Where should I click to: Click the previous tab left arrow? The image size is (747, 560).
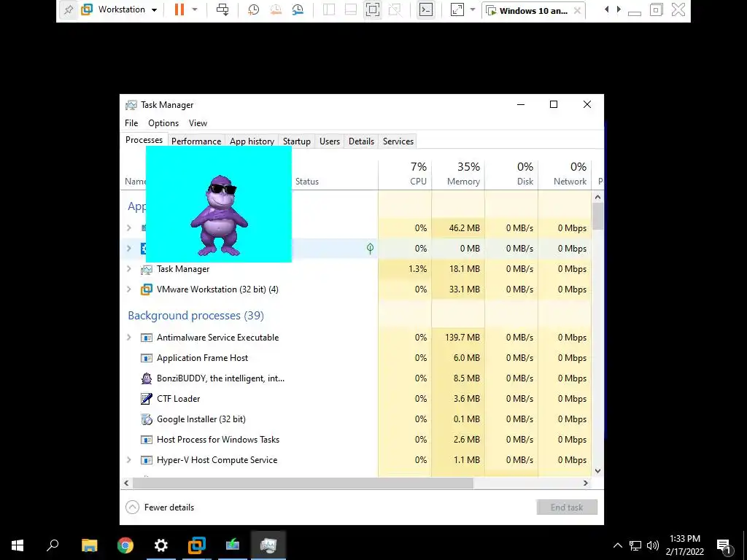click(x=606, y=9)
